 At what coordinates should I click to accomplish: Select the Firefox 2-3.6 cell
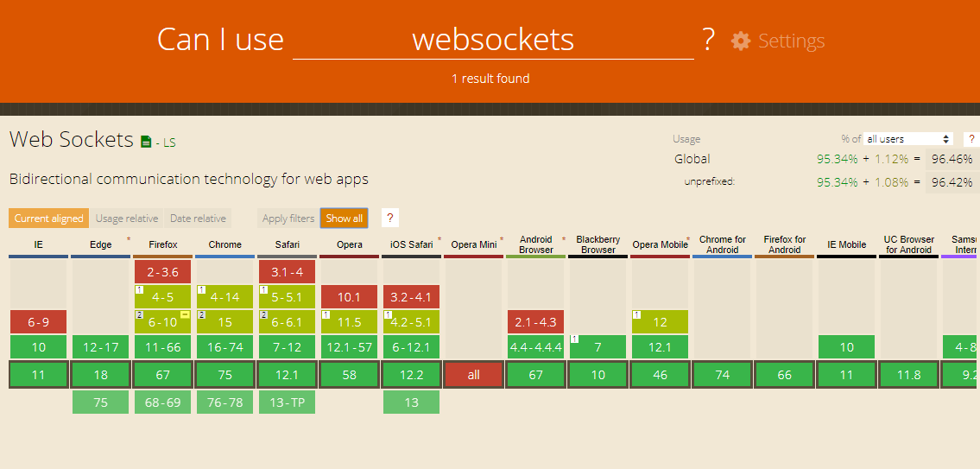pyautogui.click(x=162, y=272)
